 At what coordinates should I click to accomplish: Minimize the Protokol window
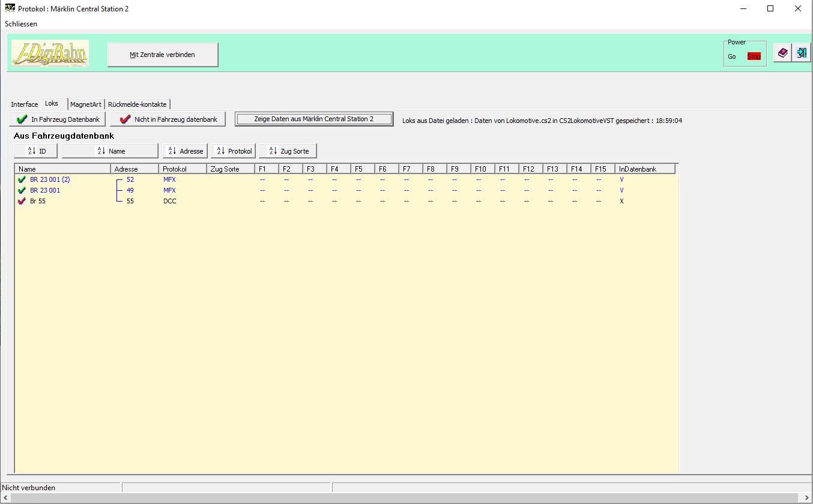743,8
